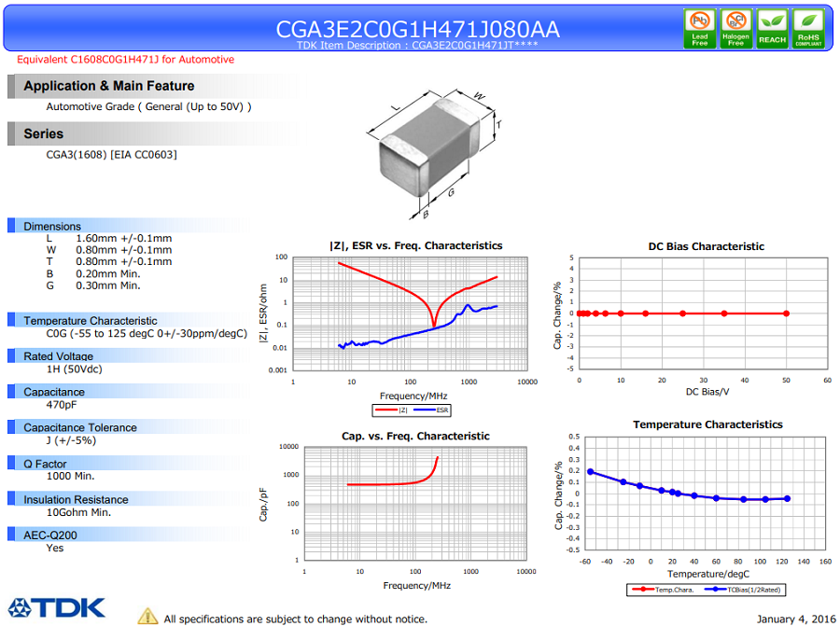Screen dimensions: 840x626
Task: Select the "Automotive Grade ( General (Up to 50V) )" text
Action: [x=149, y=106]
